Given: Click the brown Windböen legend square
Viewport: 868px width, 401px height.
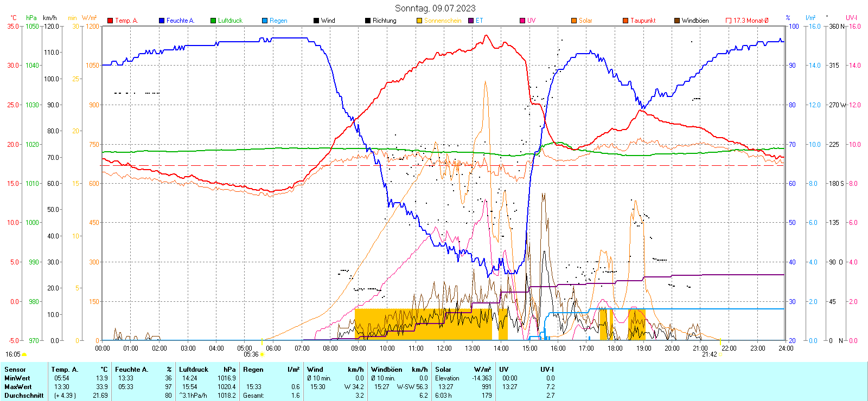Looking at the screenshot, I should click(677, 21).
